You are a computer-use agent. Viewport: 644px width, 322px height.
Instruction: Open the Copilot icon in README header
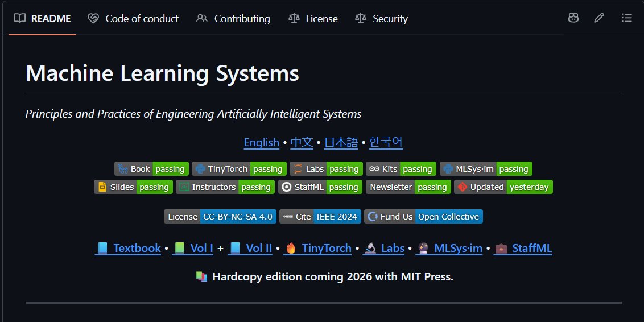(x=573, y=18)
